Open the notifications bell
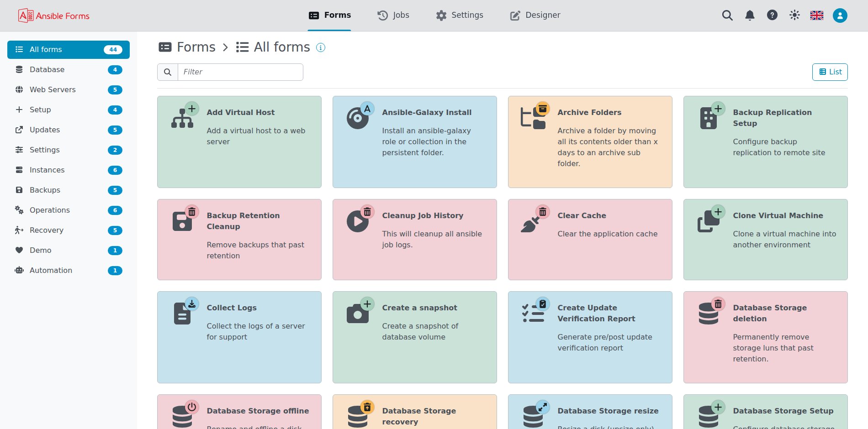 click(750, 16)
